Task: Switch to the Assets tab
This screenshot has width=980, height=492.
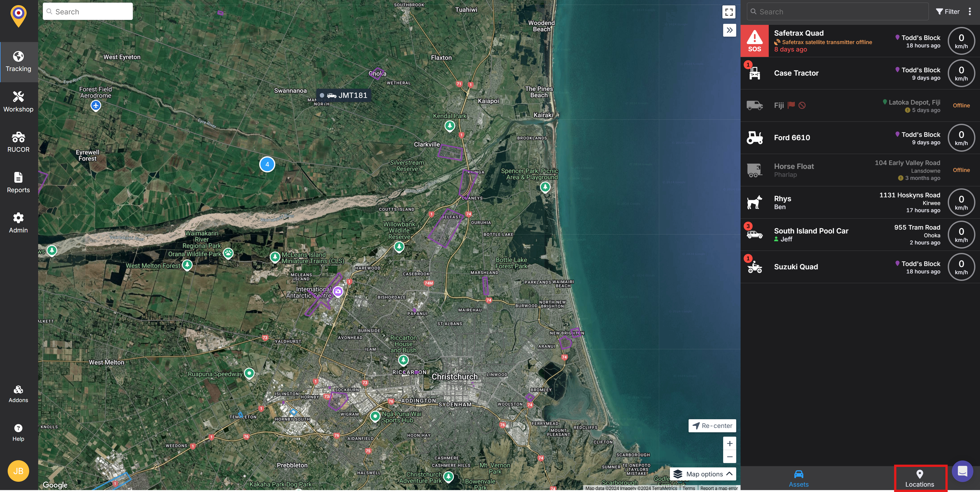Action: (798, 479)
